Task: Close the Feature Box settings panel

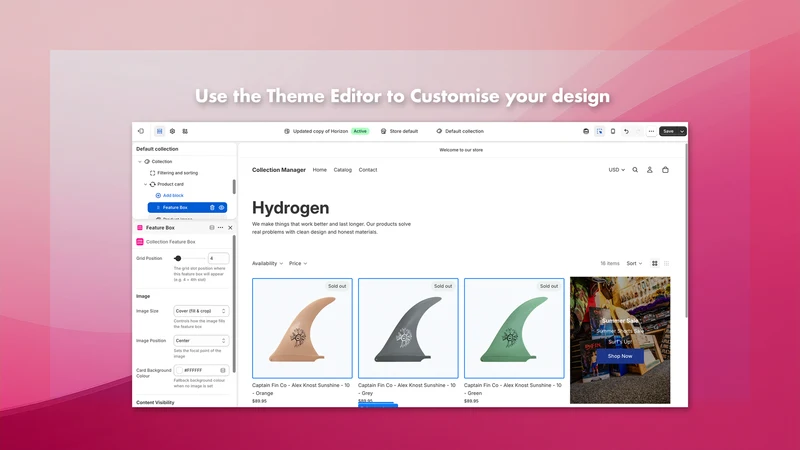Action: point(230,228)
